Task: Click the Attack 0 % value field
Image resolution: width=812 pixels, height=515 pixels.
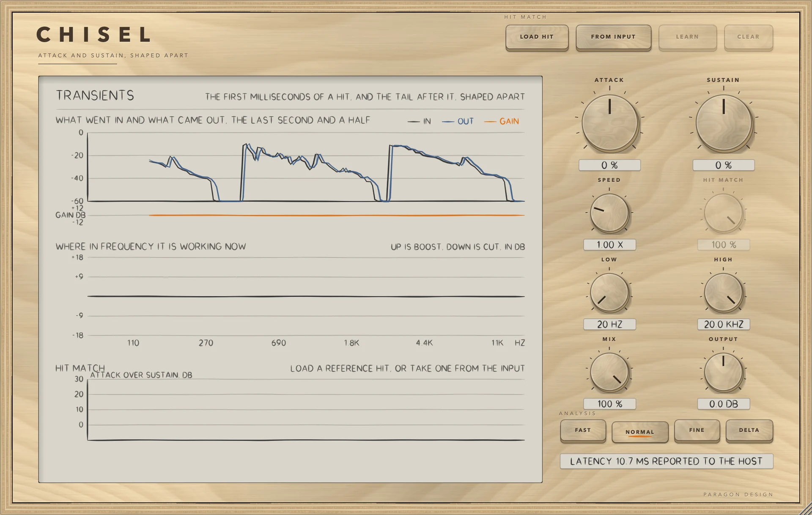Action: (x=609, y=165)
